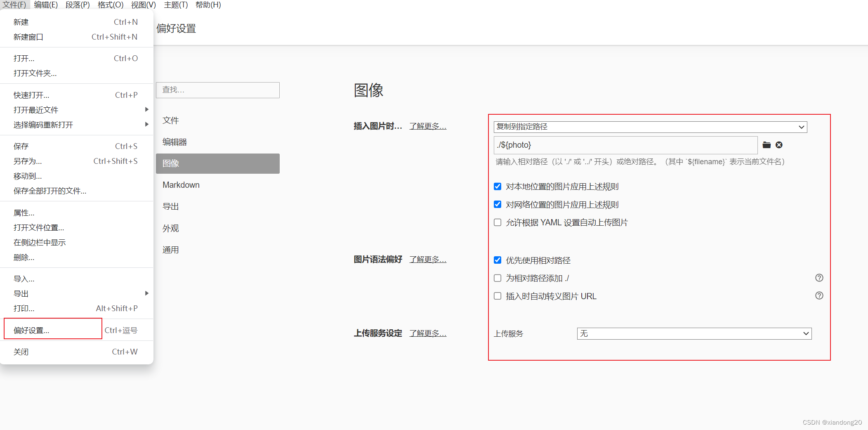This screenshot has width=868, height=430.
Task: Uncheck 对网络位置的图片应用上述规则
Action: pyautogui.click(x=498, y=205)
